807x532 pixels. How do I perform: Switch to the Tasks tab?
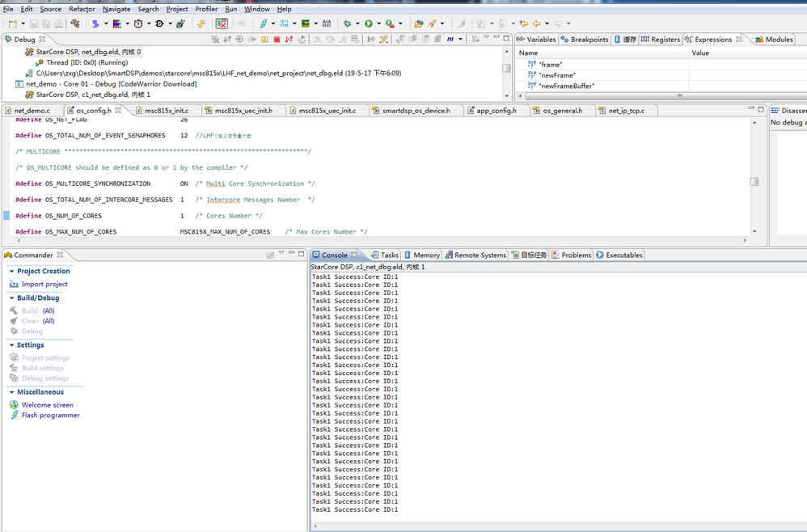point(384,255)
